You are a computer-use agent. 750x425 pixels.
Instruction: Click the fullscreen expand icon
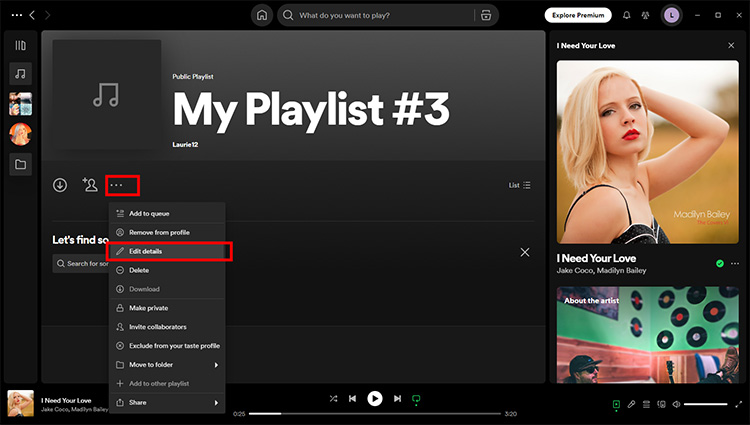click(738, 404)
